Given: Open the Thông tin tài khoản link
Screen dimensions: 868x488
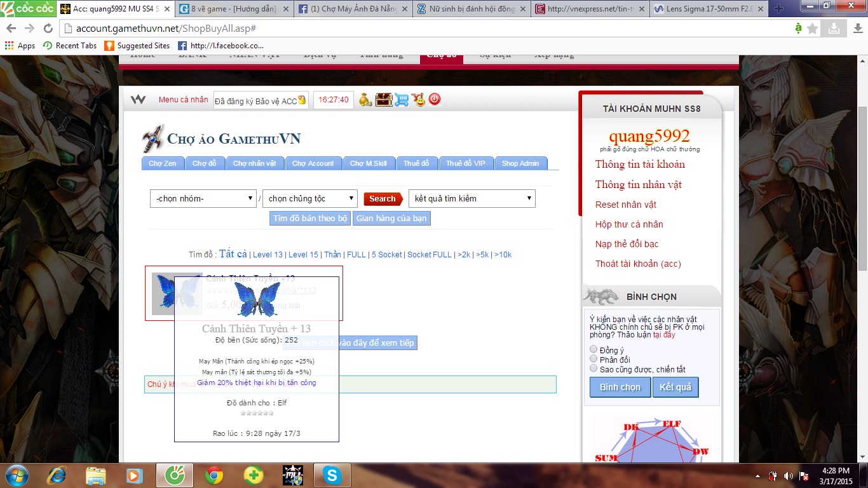Looking at the screenshot, I should pyautogui.click(x=640, y=164).
